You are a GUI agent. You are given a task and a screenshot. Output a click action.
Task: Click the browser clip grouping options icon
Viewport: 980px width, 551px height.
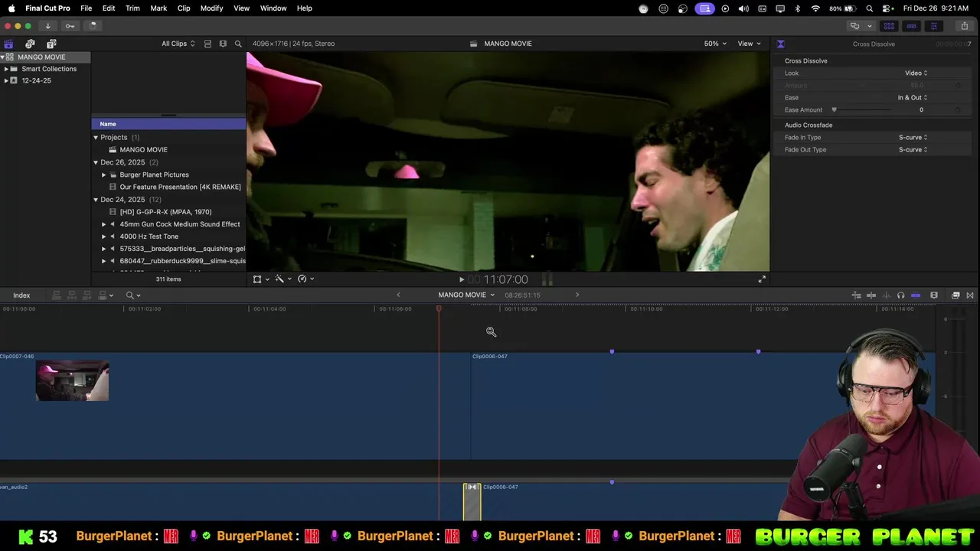(223, 44)
